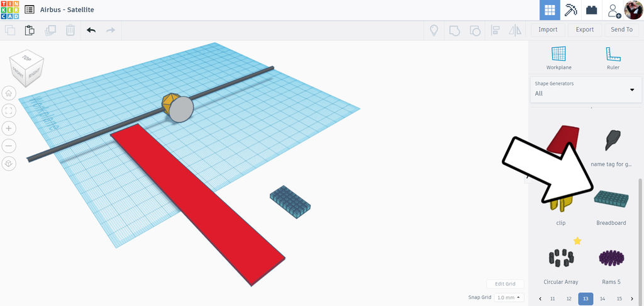Group the shapes with the Group icon
This screenshot has width=644, height=306.
point(454,30)
